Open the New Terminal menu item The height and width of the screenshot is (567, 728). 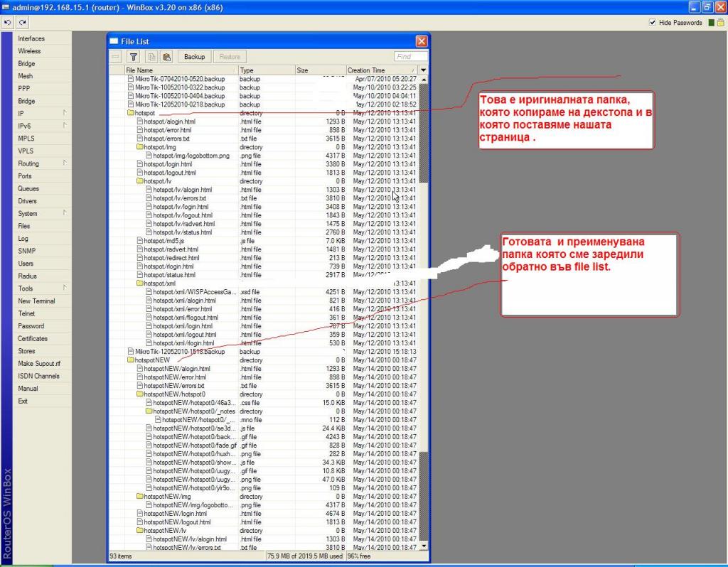click(x=36, y=301)
